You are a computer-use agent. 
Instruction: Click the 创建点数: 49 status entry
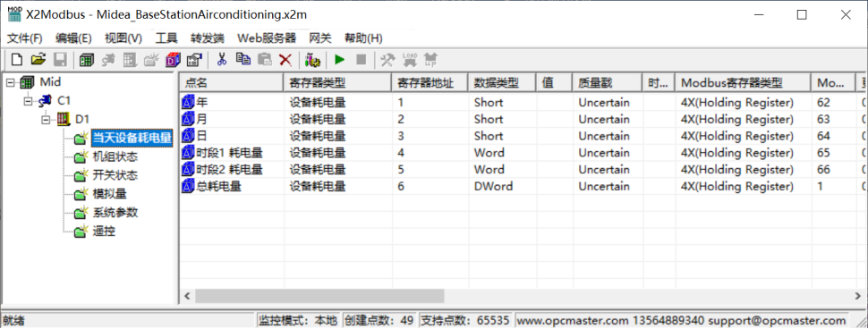[x=379, y=321]
